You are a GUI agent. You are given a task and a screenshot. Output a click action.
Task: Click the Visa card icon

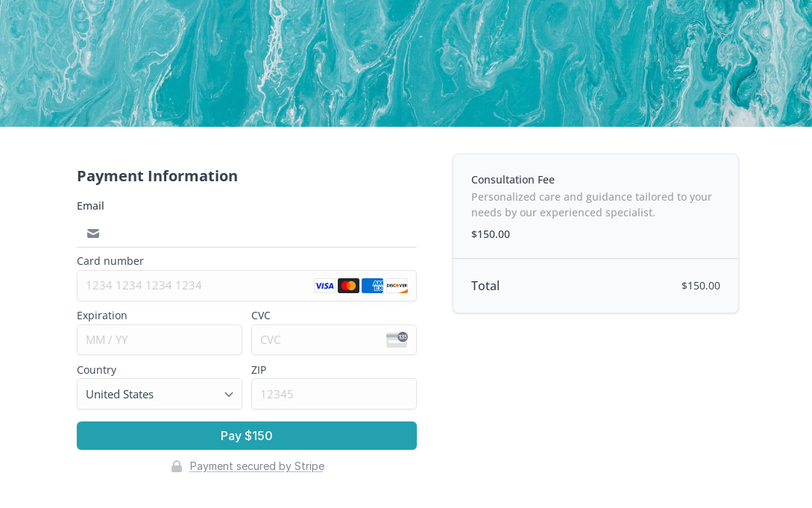[324, 286]
